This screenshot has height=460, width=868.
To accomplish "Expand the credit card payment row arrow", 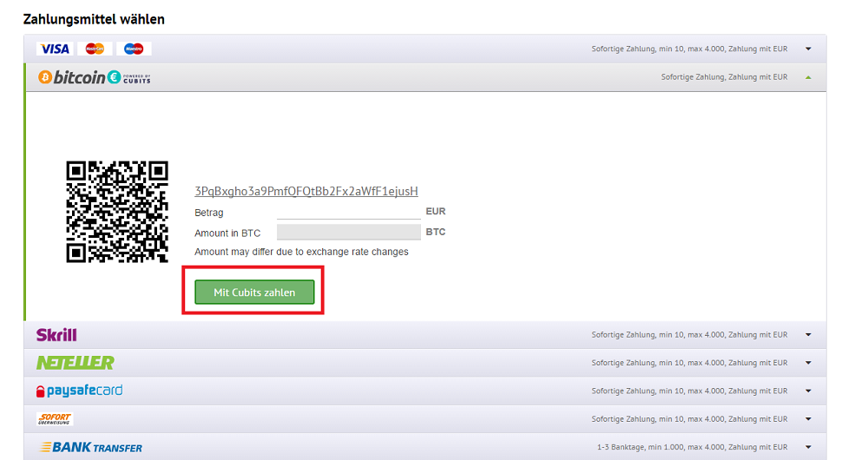I will (808, 49).
